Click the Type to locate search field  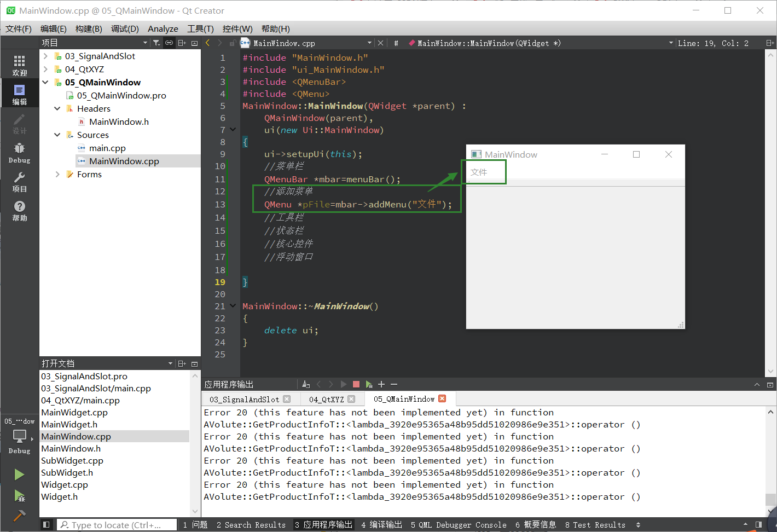pyautogui.click(x=117, y=524)
